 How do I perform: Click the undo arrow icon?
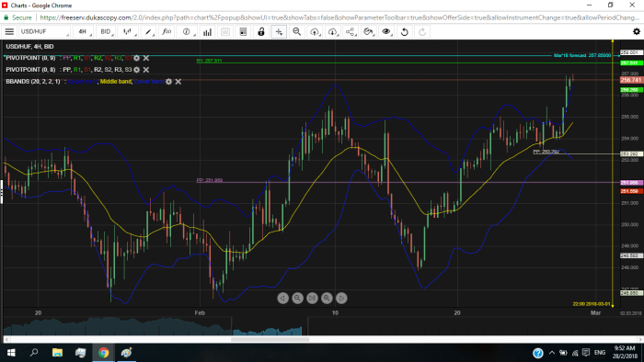coord(404,31)
